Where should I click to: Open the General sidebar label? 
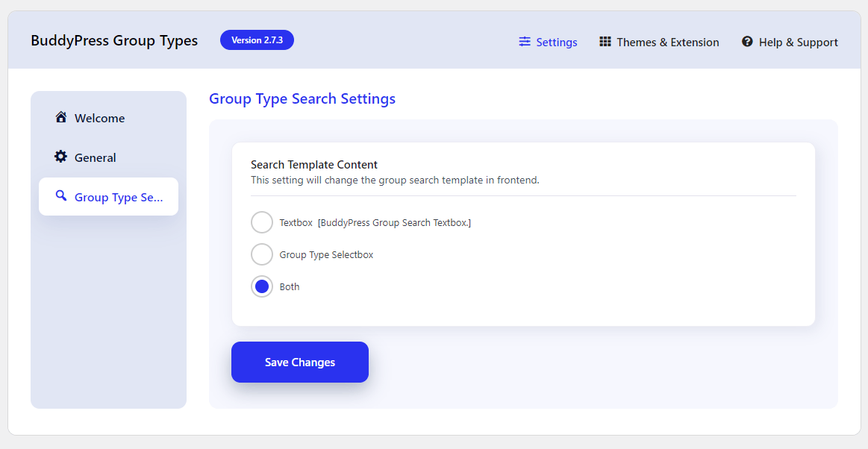pos(95,158)
